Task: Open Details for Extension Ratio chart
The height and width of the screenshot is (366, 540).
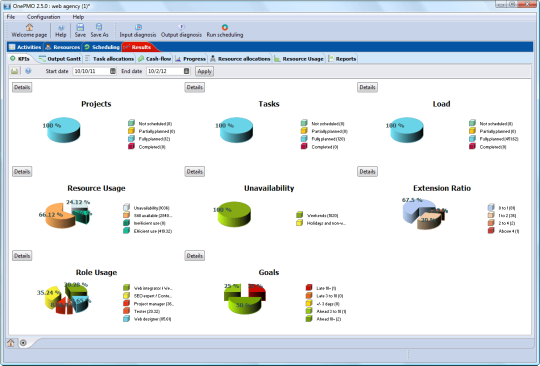Action: coord(367,171)
